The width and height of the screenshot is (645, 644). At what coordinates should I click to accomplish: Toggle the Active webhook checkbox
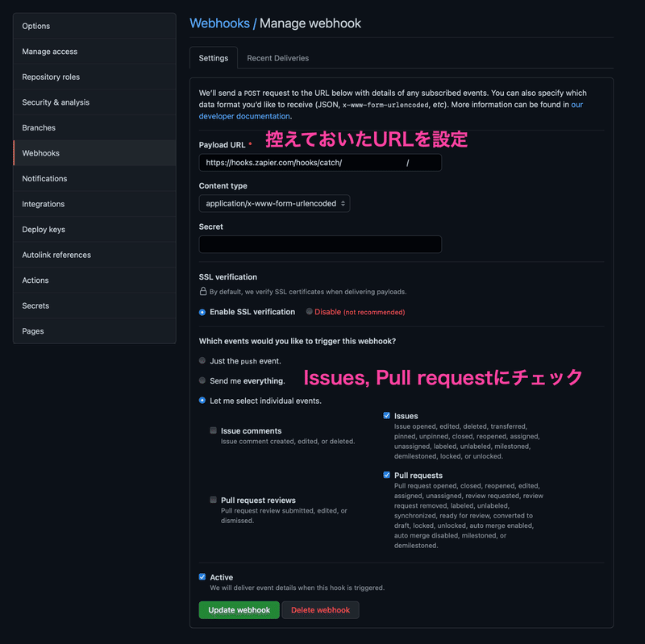(202, 576)
